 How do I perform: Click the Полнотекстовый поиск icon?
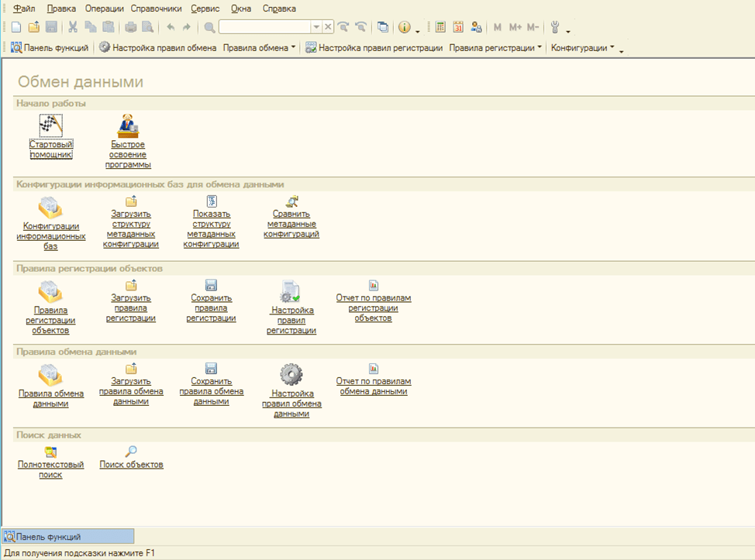coord(50,452)
